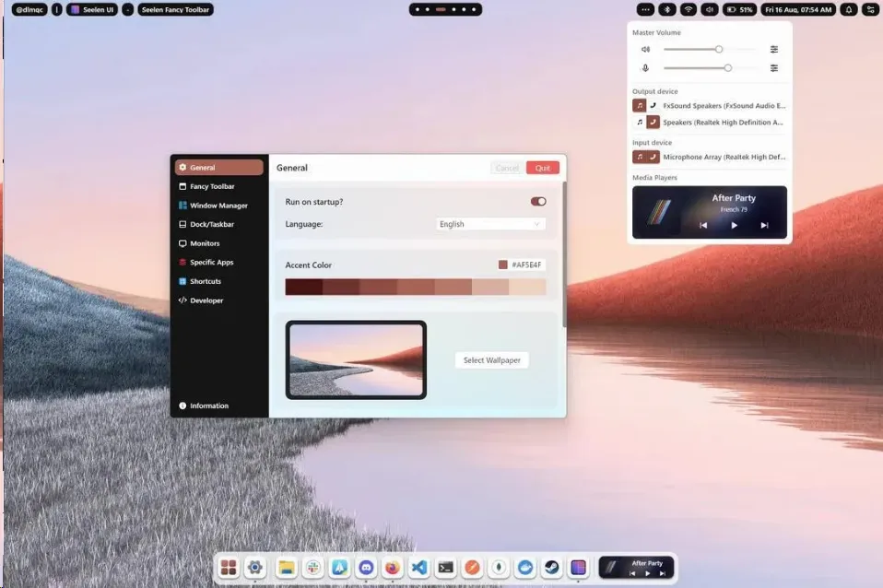The image size is (883, 588).
Task: Open quick settings sliders icon at toolbar end
Action: click(x=871, y=9)
